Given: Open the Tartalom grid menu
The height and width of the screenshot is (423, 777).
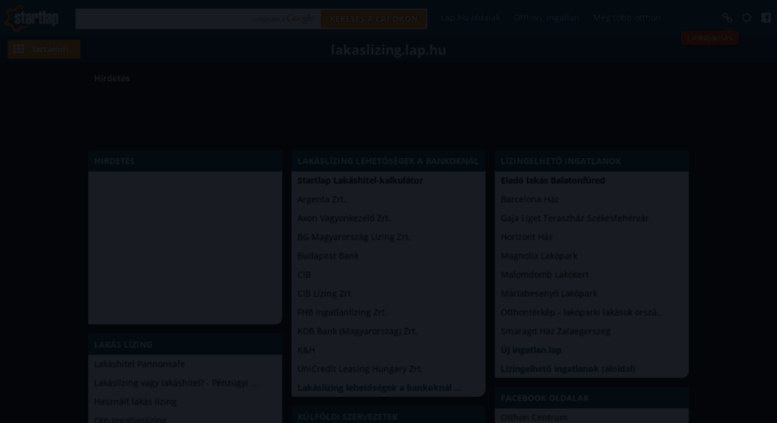Looking at the screenshot, I should click(x=44, y=49).
